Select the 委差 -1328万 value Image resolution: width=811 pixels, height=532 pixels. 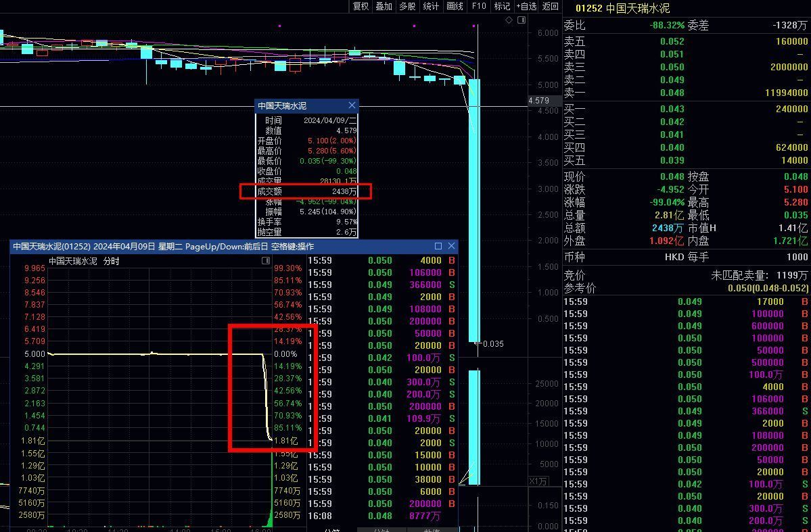pos(789,25)
